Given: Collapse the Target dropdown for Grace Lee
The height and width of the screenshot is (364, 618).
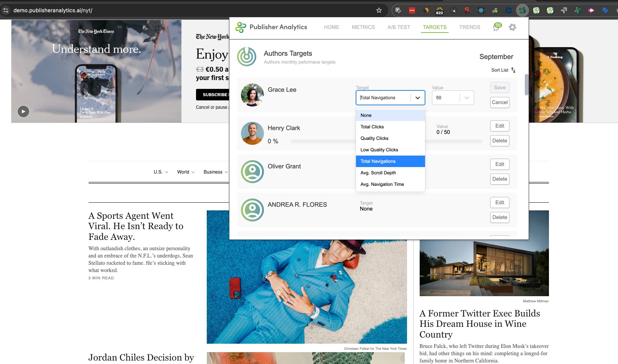Looking at the screenshot, I should [418, 98].
